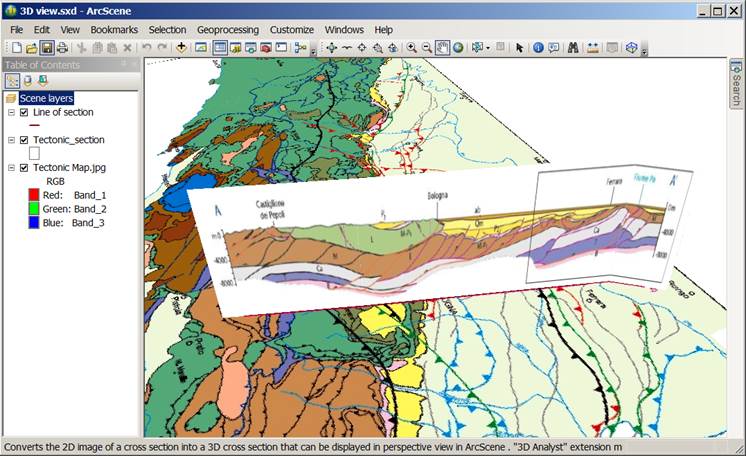Open the Edit menu
This screenshot has width=746, height=456.
click(41, 30)
